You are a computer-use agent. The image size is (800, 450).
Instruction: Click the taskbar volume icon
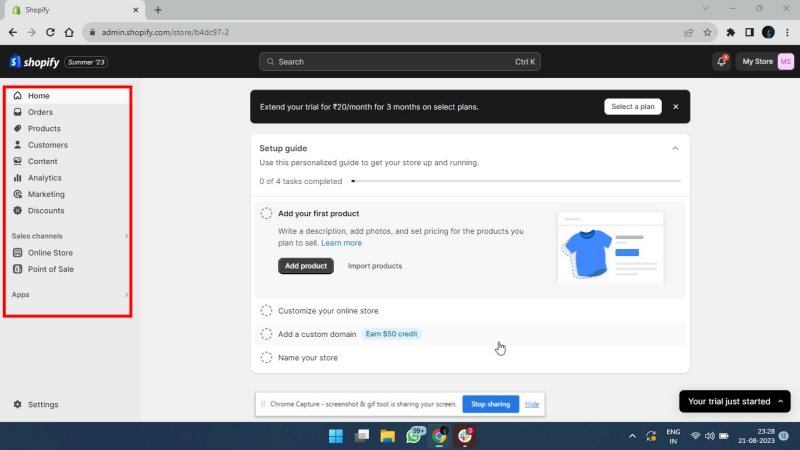pos(709,436)
